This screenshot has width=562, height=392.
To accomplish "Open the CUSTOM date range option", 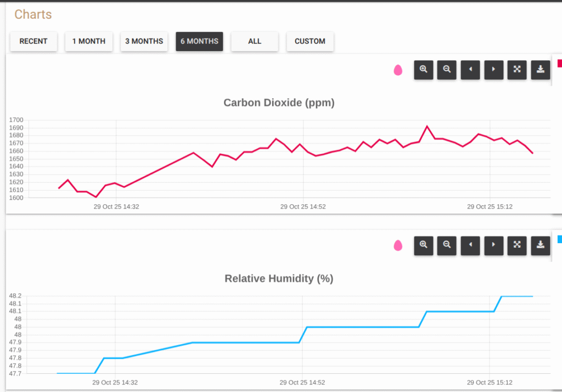I will 310,41.
